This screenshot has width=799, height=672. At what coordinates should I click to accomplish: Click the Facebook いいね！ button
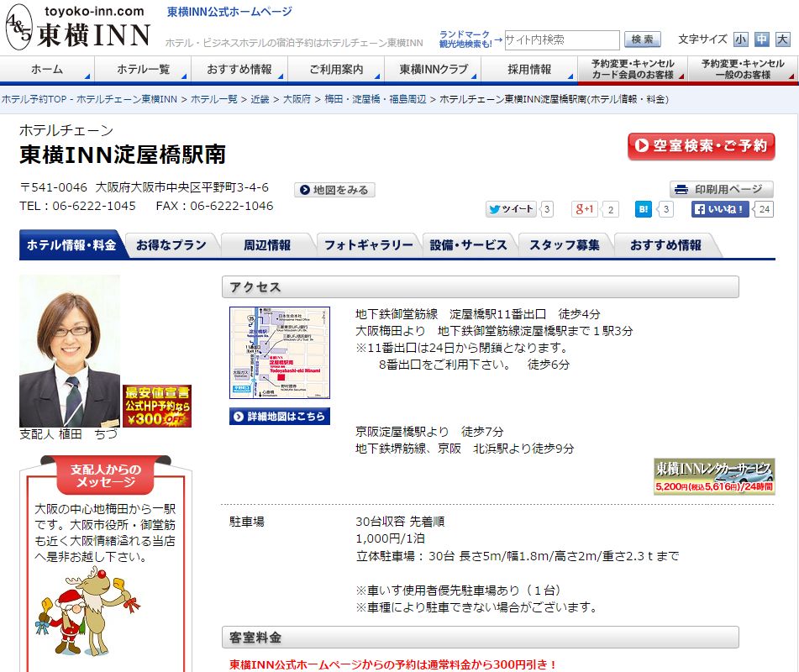coord(719,209)
